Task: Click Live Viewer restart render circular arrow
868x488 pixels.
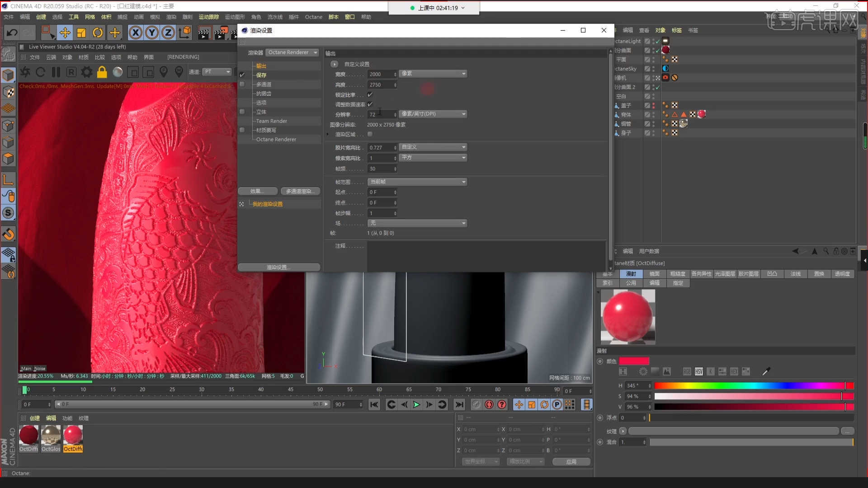Action: tap(41, 72)
